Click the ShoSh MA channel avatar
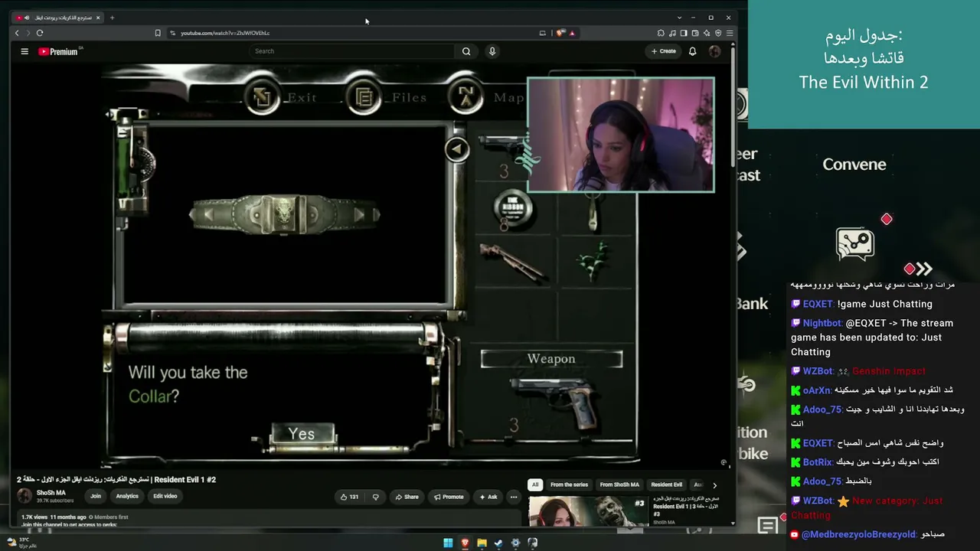980x551 pixels. tap(24, 496)
